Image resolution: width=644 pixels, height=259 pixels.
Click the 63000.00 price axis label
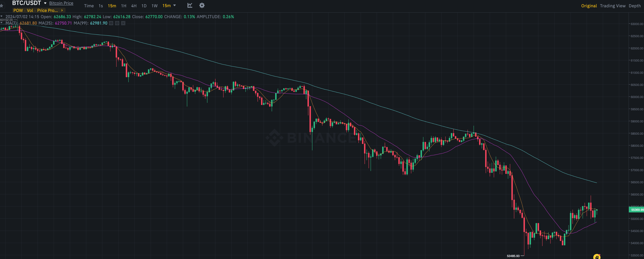(x=637, y=24)
